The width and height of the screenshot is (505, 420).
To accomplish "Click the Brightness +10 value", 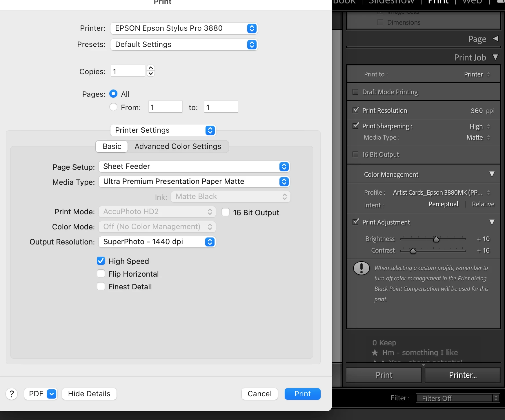I will [483, 239].
